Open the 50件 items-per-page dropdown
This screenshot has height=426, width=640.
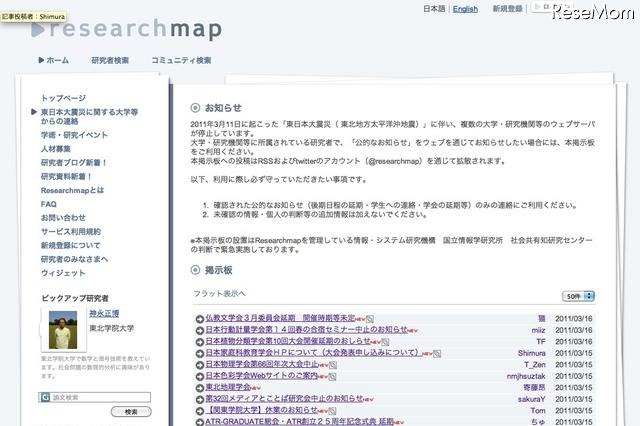pyautogui.click(x=578, y=296)
